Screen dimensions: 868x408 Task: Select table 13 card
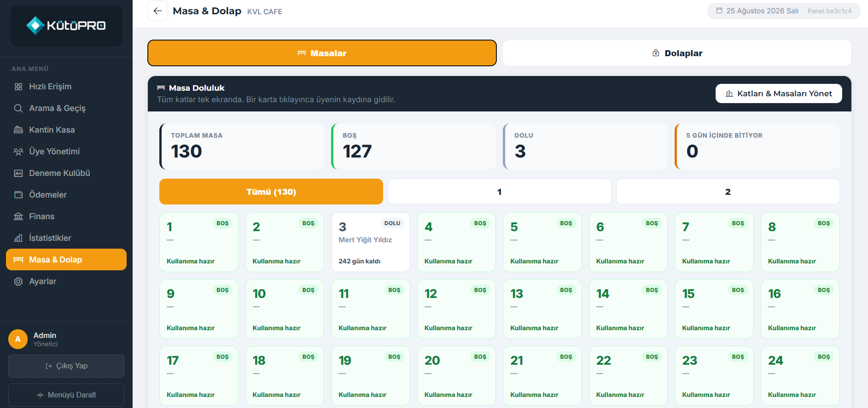click(x=542, y=309)
